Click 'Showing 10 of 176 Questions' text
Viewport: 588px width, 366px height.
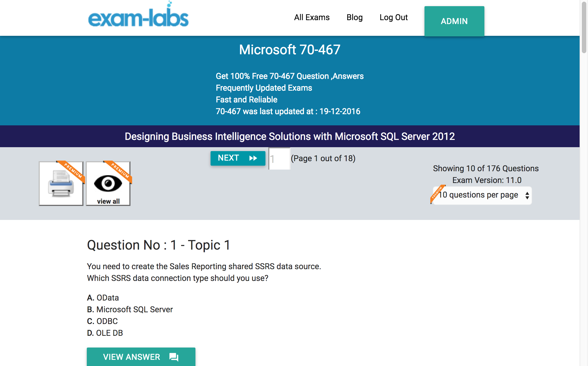(486, 168)
